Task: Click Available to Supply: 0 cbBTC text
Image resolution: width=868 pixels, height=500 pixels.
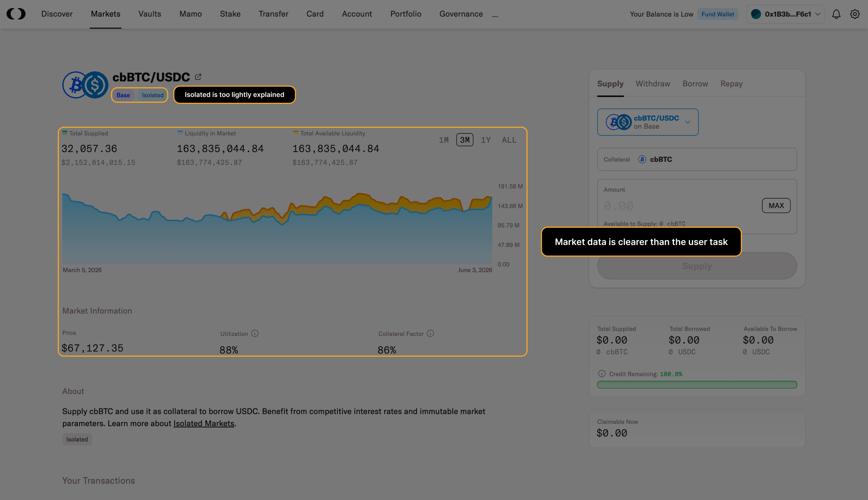Action: point(644,224)
